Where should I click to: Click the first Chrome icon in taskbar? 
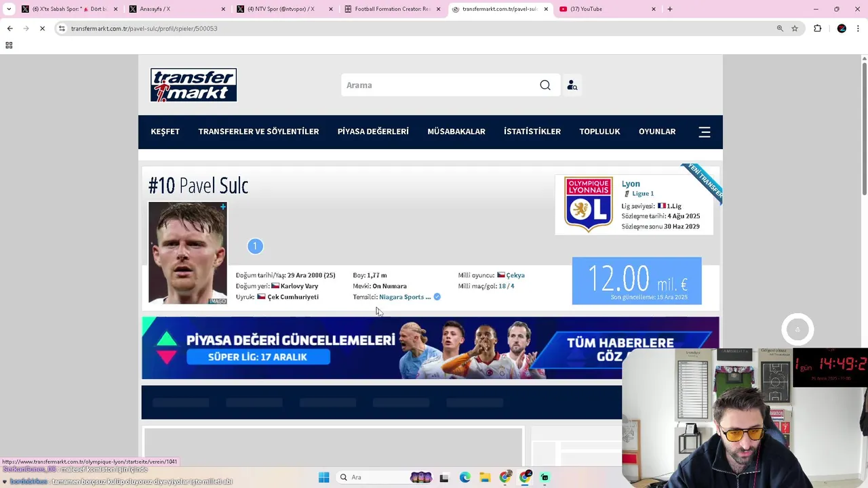click(x=505, y=477)
